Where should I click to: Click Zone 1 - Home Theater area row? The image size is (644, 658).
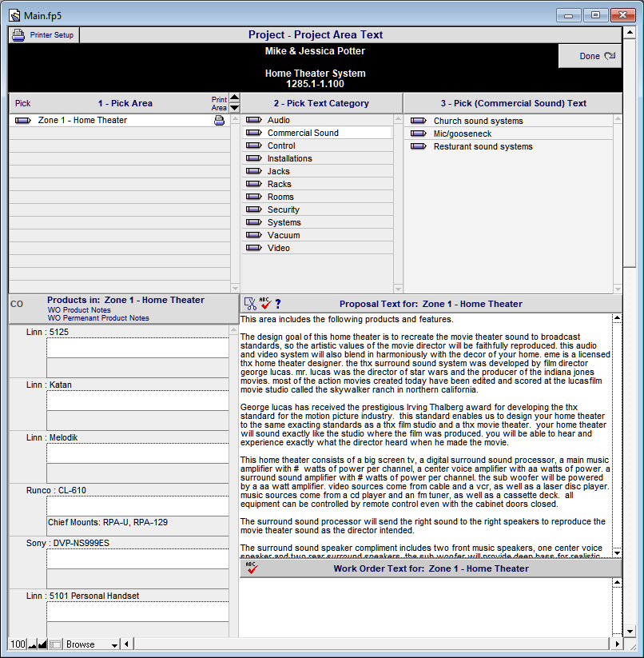[120, 121]
